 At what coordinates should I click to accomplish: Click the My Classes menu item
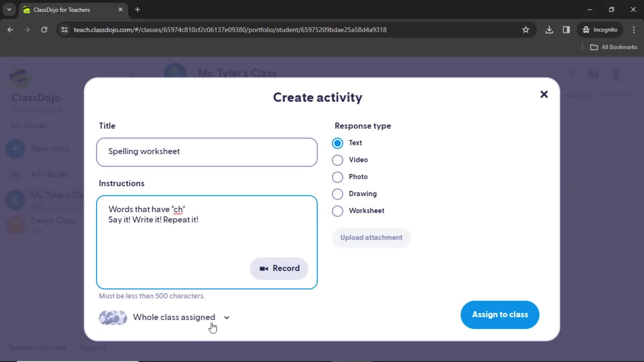30,126
